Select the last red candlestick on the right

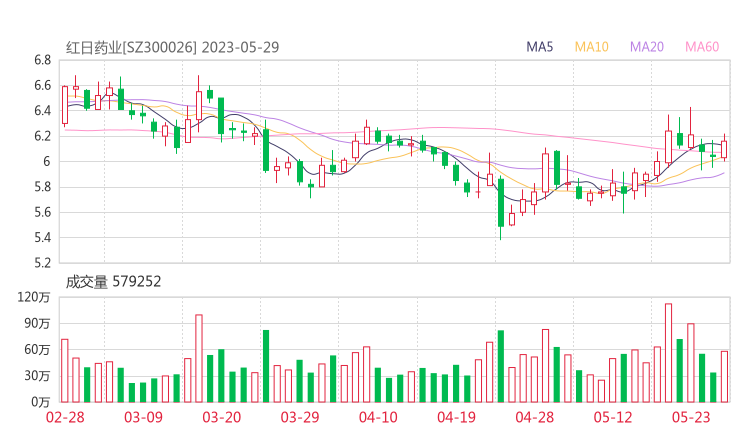(724, 148)
